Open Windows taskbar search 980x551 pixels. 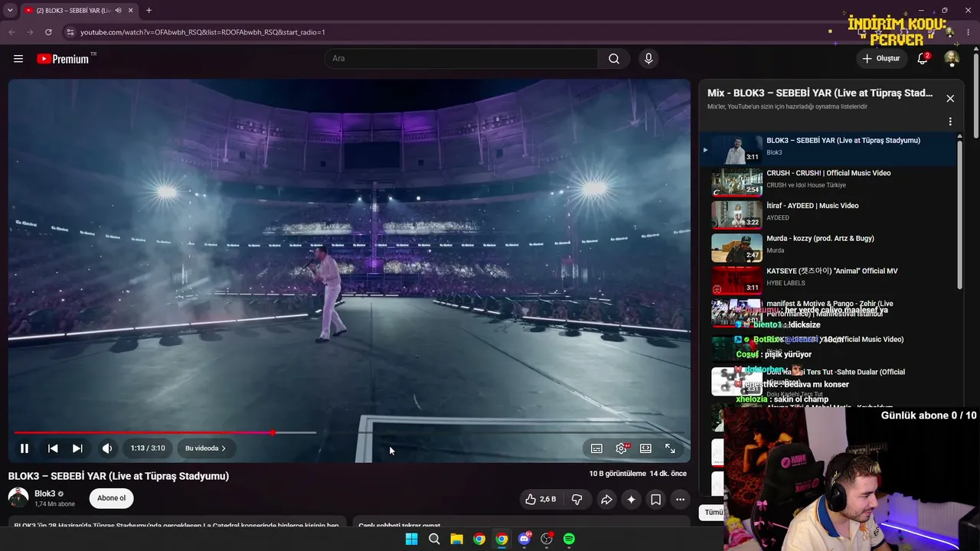point(434,539)
